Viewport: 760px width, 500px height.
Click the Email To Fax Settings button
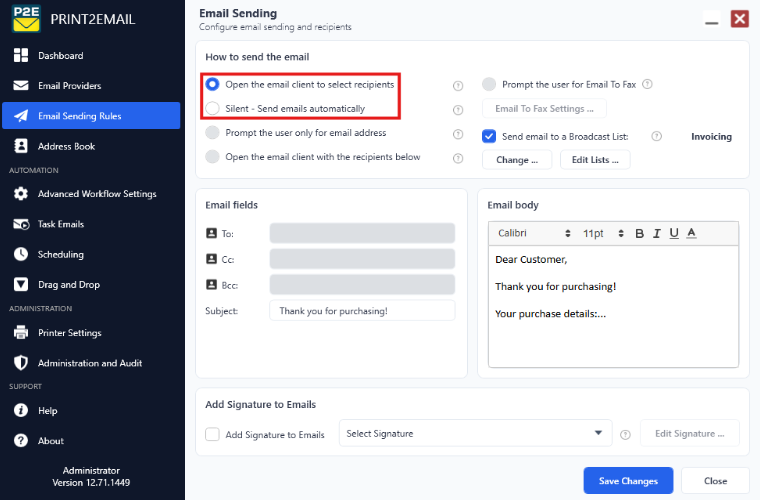pos(544,109)
